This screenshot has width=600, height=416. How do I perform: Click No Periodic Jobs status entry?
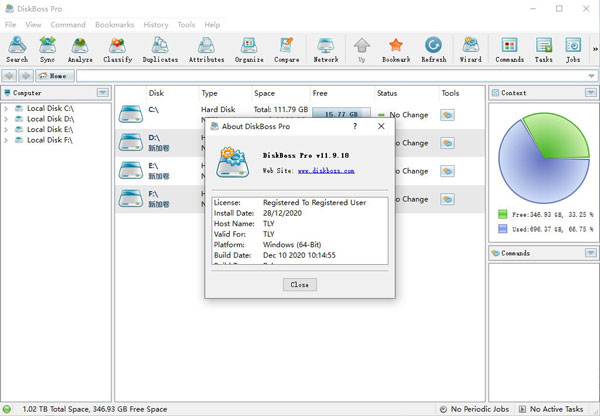coord(475,409)
